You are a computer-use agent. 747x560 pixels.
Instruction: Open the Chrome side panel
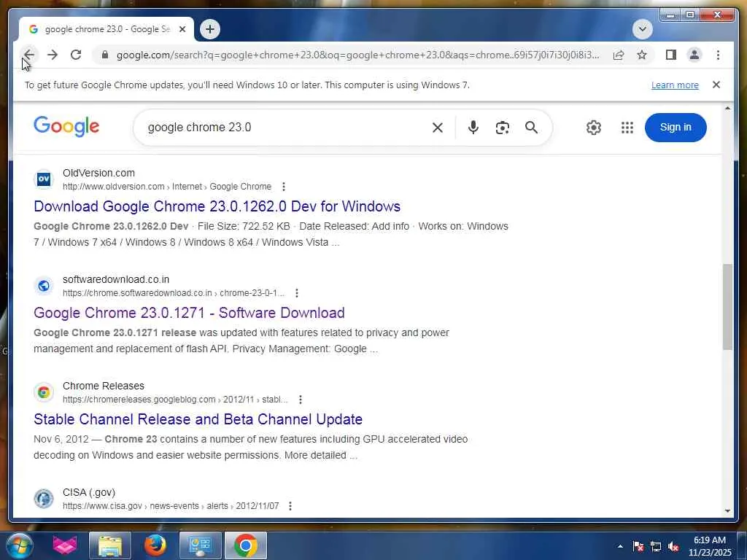(x=671, y=55)
